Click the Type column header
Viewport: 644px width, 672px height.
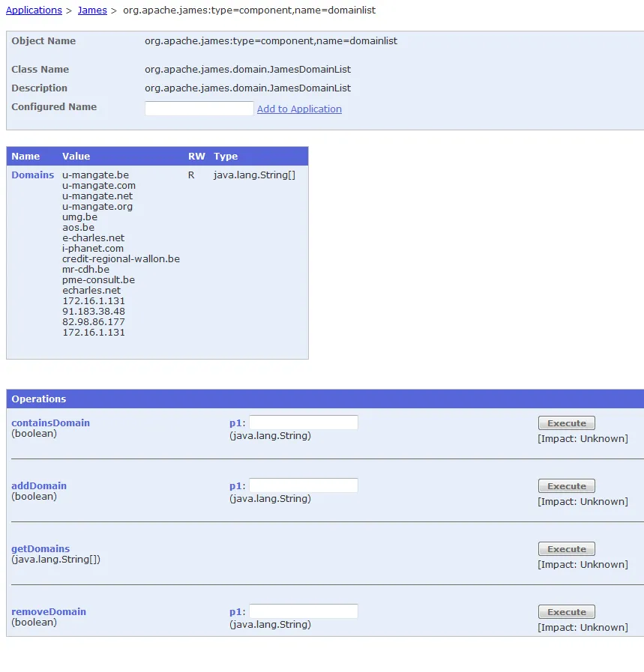click(226, 157)
